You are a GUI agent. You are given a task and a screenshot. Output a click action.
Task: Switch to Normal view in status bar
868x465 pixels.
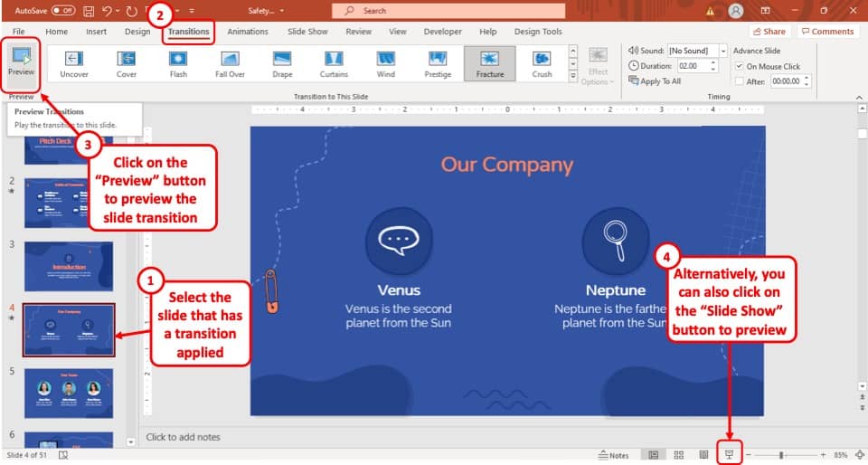click(x=653, y=455)
